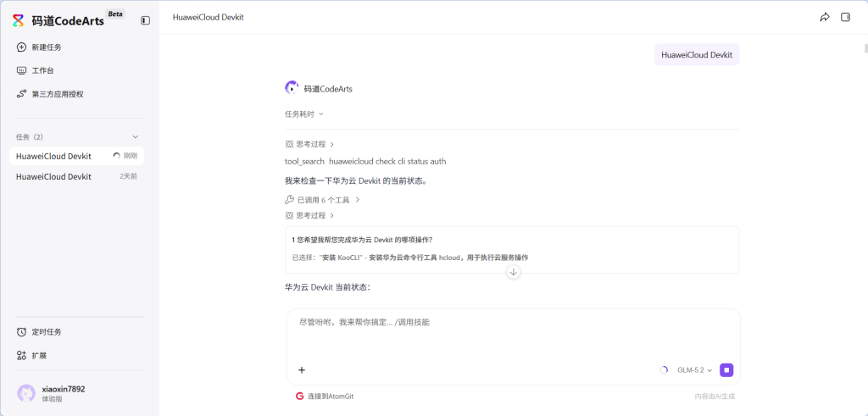Click the xiaoxin7892 username
Viewport: 868px width, 416px height.
(x=64, y=389)
